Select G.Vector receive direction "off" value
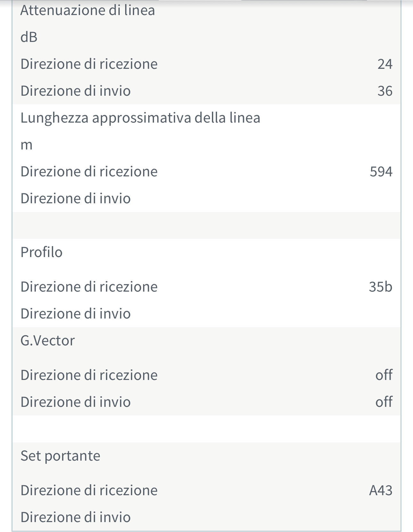The width and height of the screenshot is (413, 532). coord(384,375)
